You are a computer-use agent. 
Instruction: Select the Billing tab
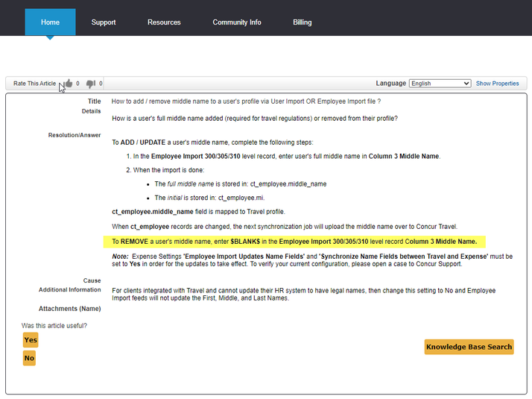click(303, 22)
